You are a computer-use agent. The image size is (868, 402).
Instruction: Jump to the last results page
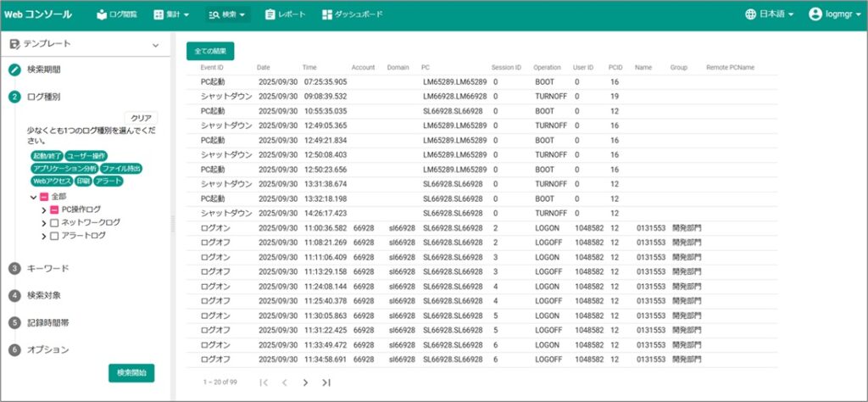326,382
